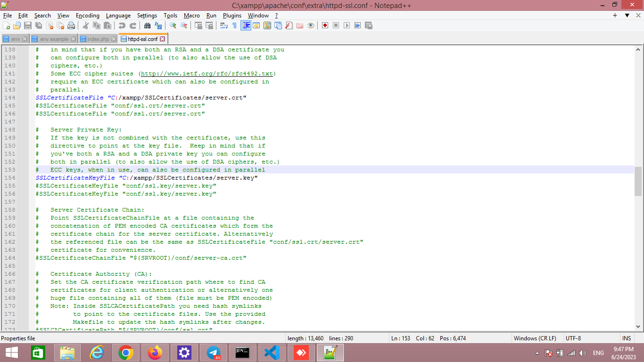The width and height of the screenshot is (644, 362).
Task: Click Windows (CR LF) in status bar
Action: point(535,338)
